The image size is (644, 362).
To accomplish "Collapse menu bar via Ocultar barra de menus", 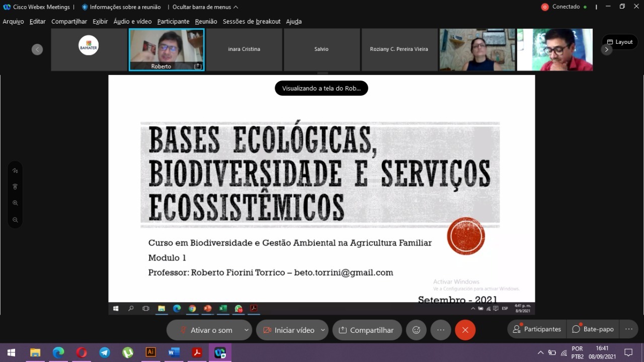I will click(205, 7).
